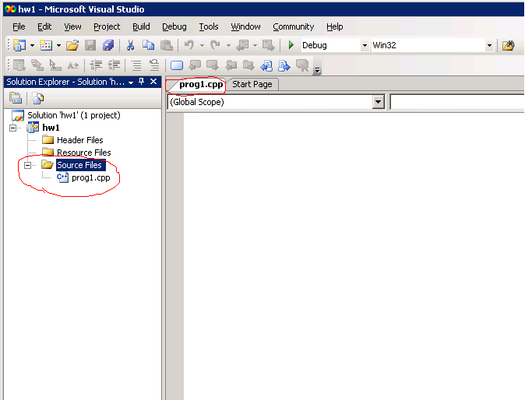This screenshot has height=400, width=532.
Task: Click the Find in Files icon after Win32
Action: (509, 45)
